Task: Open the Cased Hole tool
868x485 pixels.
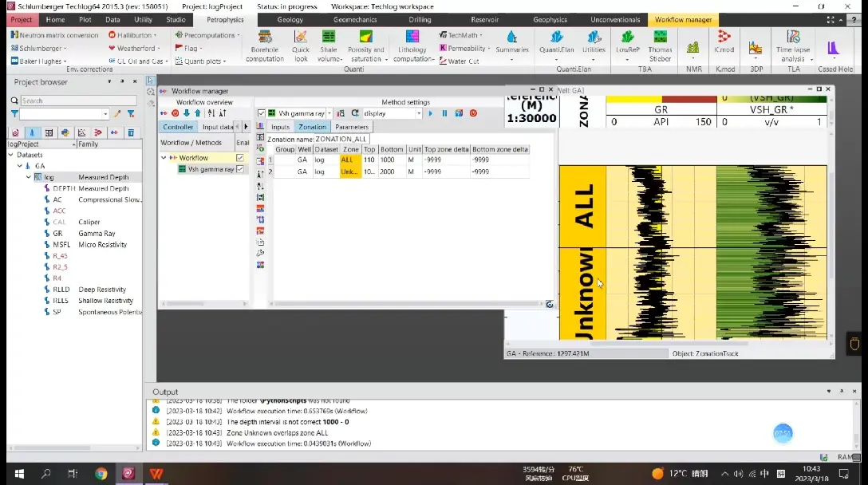Action: 834,49
